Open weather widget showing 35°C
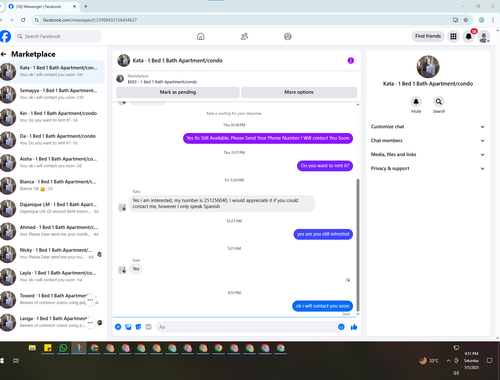Viewport: 500px width, 380px height. pyautogui.click(x=429, y=360)
